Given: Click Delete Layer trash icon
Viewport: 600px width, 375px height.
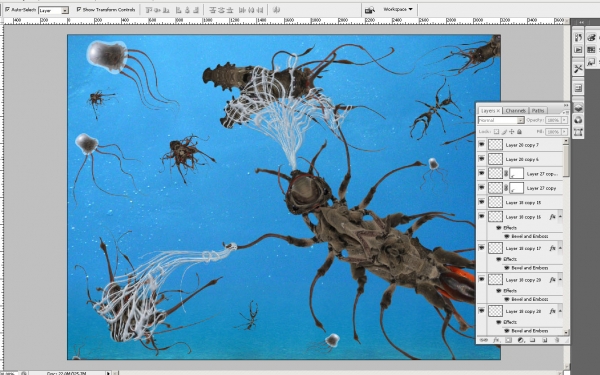Looking at the screenshot, I should [557, 340].
